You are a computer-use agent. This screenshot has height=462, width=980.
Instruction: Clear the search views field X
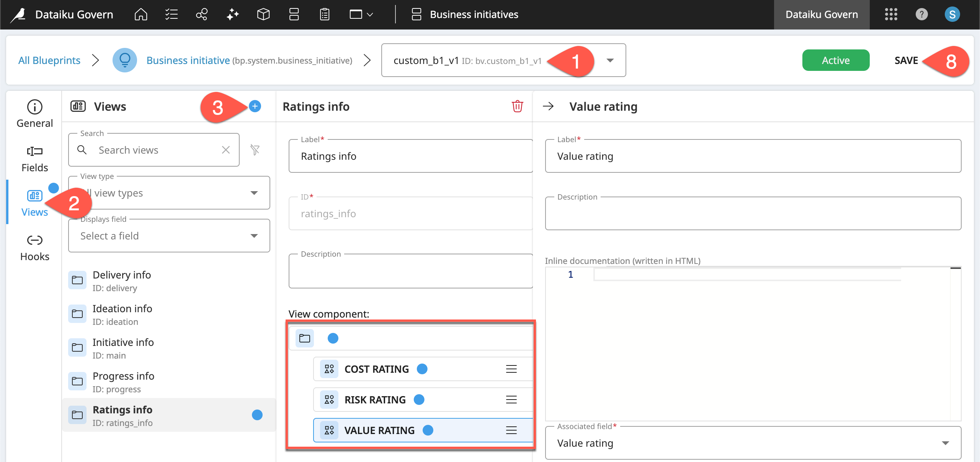click(226, 150)
